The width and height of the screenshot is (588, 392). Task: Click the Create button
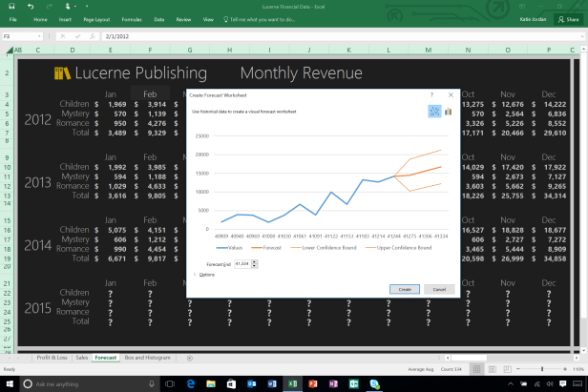(x=405, y=289)
